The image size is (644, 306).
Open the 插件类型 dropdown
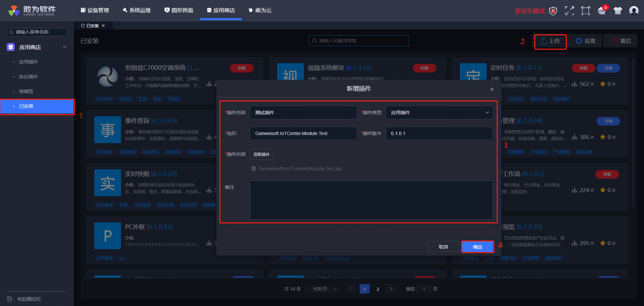[x=439, y=113]
